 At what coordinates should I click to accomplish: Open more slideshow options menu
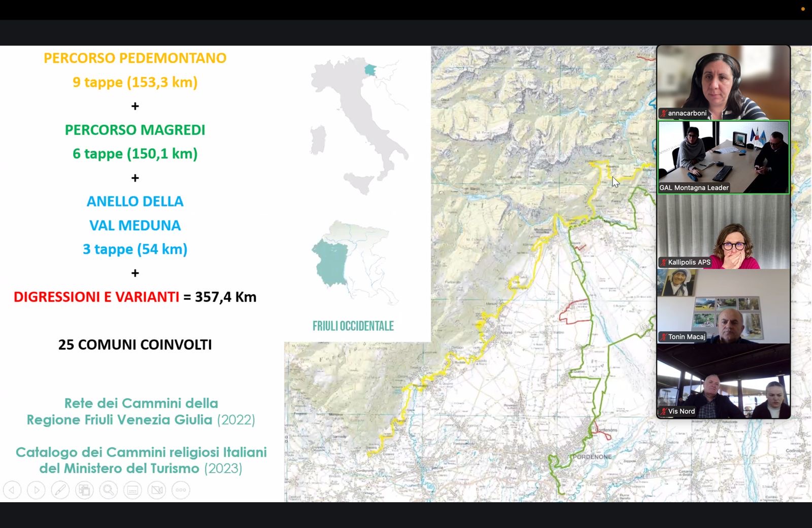[x=181, y=490]
